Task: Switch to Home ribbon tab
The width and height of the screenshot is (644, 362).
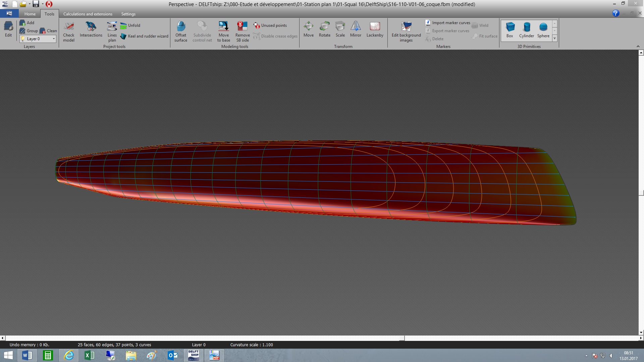Action: point(30,14)
